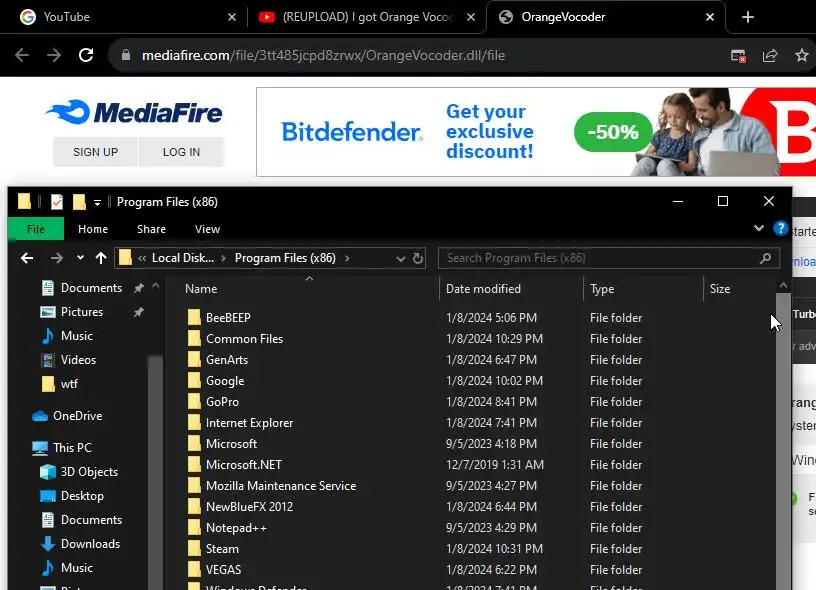The width and height of the screenshot is (816, 590).
Task: Bookmark this page with the star icon
Action: (x=802, y=55)
